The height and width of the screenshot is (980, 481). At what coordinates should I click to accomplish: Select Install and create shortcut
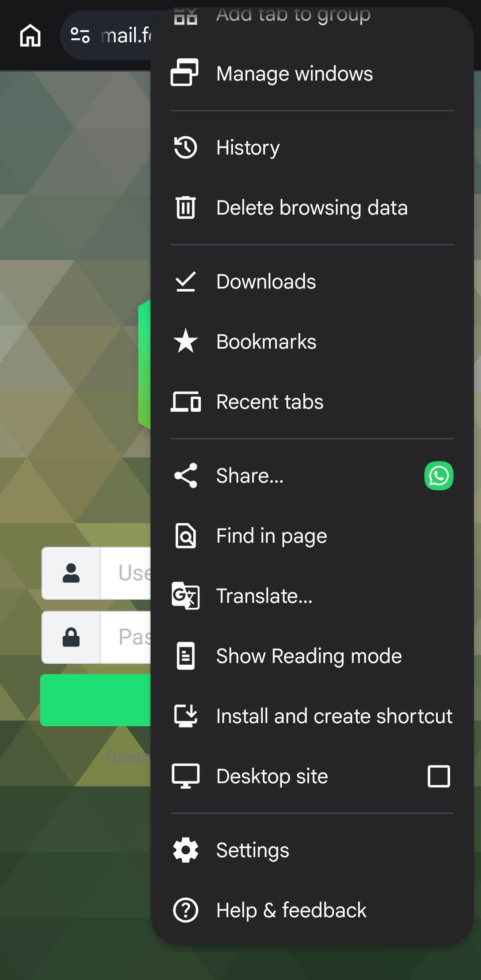(312, 716)
